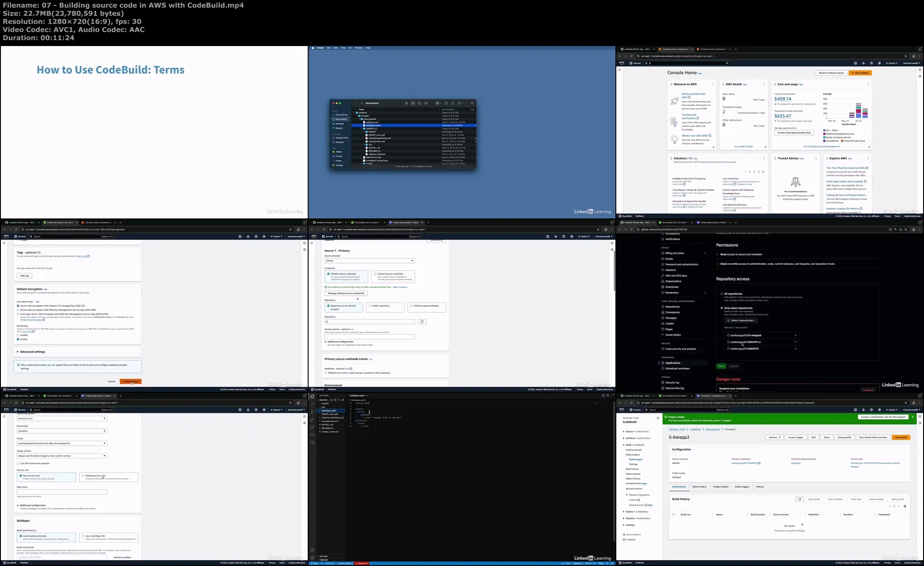This screenshot has width=924, height=566.
Task: Open the Runtime(s) Standard dropdown
Action: pyautogui.click(x=62, y=431)
